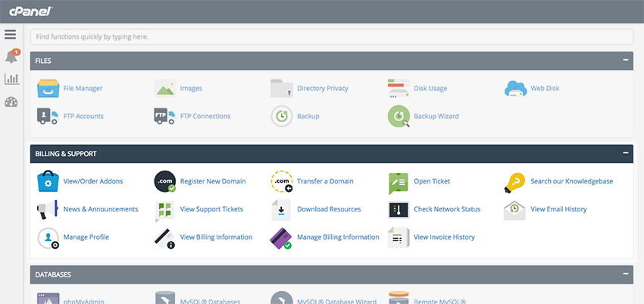Open the Directory Privacy folder icon
This screenshot has width=644, height=304.
pyautogui.click(x=282, y=89)
